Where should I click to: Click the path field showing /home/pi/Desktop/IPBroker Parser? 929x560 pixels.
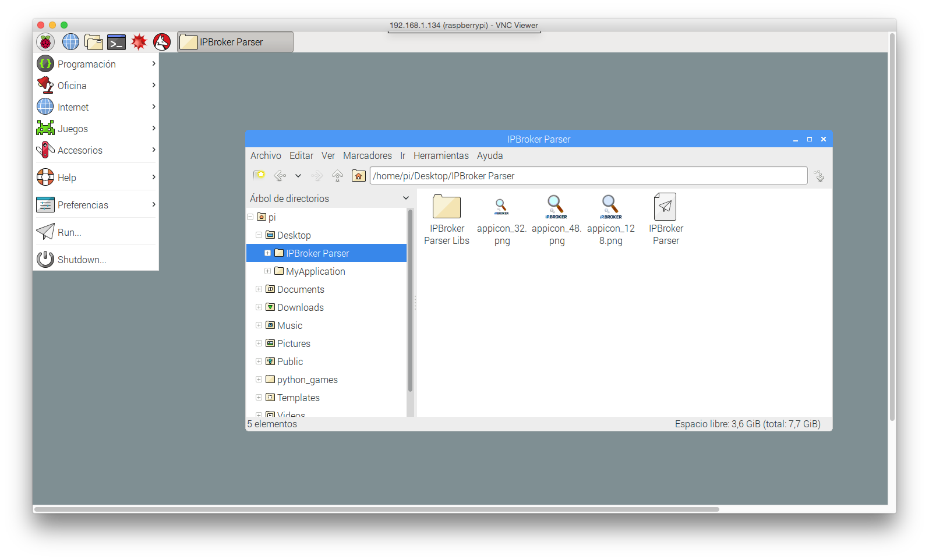pos(588,176)
